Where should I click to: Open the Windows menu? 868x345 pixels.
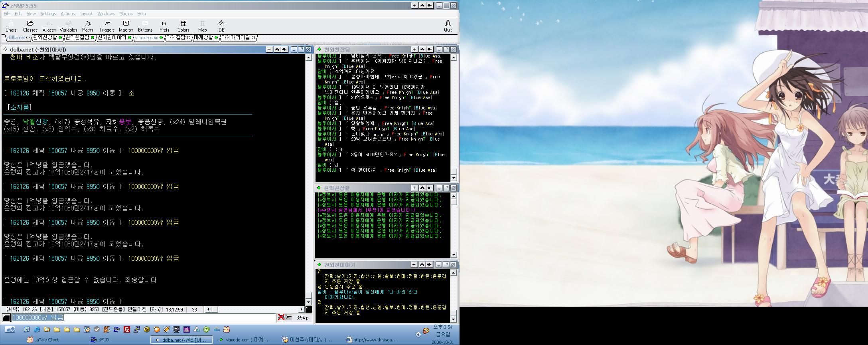pos(106,14)
